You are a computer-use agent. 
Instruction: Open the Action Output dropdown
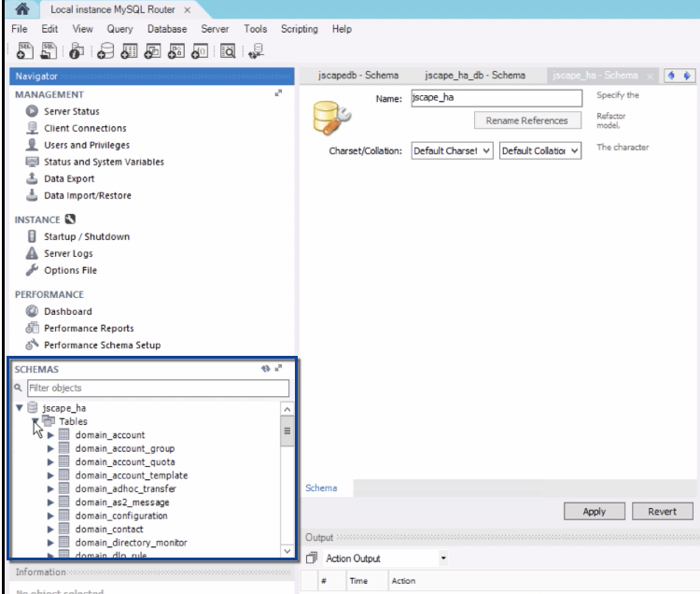pyautogui.click(x=443, y=559)
